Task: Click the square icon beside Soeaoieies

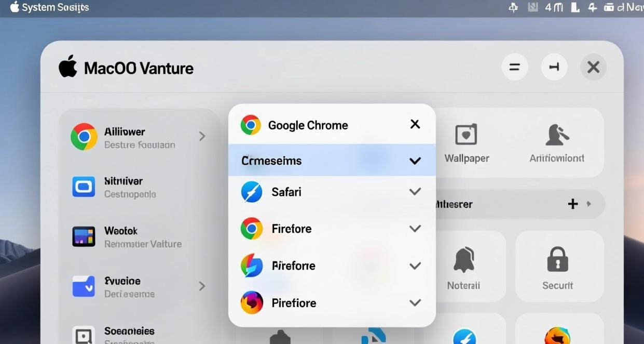Action: click(84, 336)
